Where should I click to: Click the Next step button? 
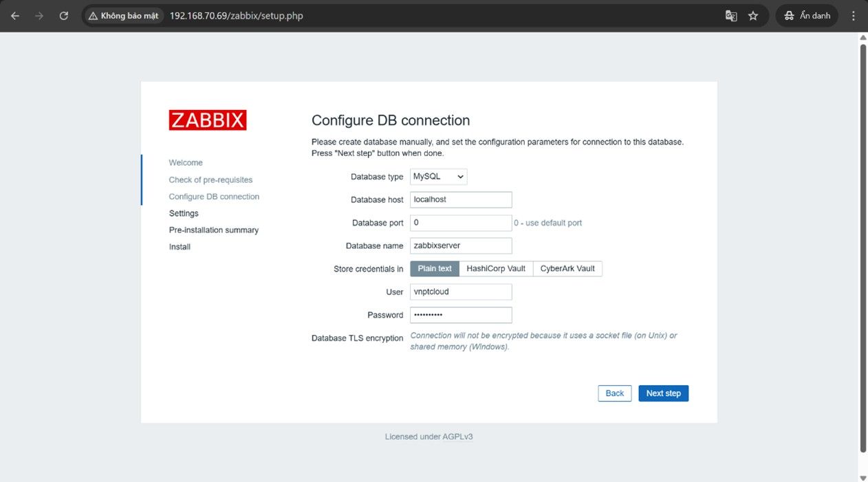[x=663, y=393]
